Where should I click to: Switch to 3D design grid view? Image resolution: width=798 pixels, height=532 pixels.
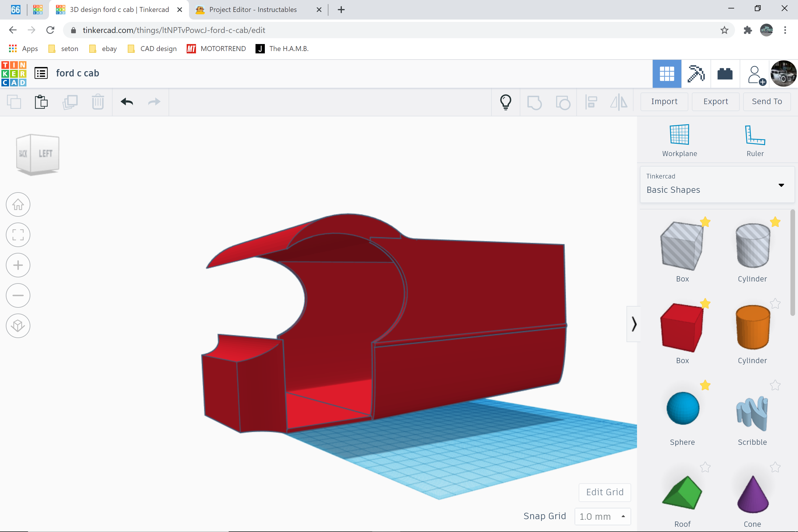click(x=667, y=73)
